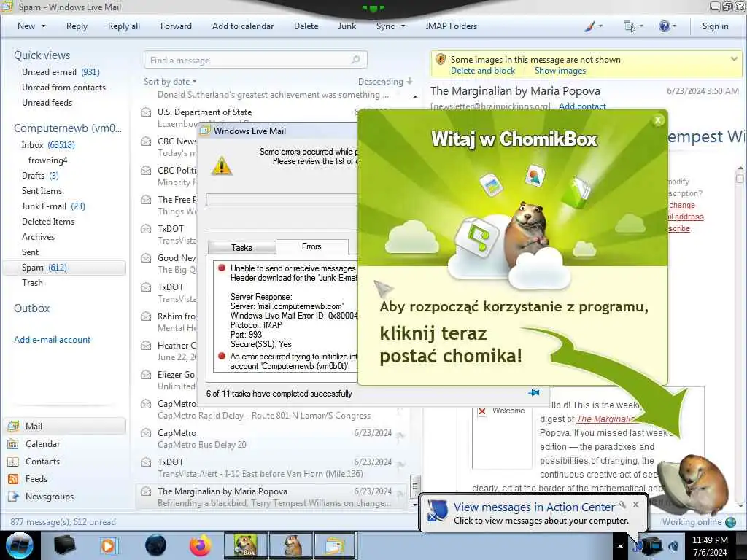Click the message list scrollbar thumb
This screenshot has width=747, height=560.
tap(415, 486)
